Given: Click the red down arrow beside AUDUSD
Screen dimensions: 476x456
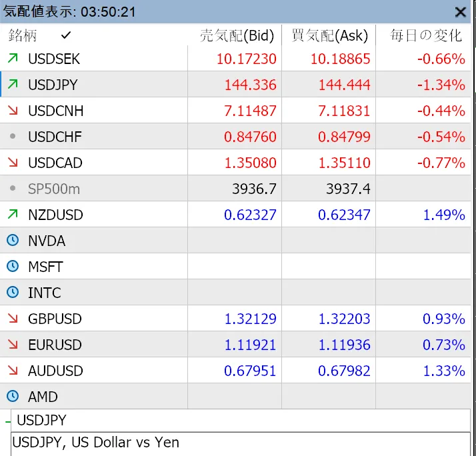Looking at the screenshot, I should (13, 370).
